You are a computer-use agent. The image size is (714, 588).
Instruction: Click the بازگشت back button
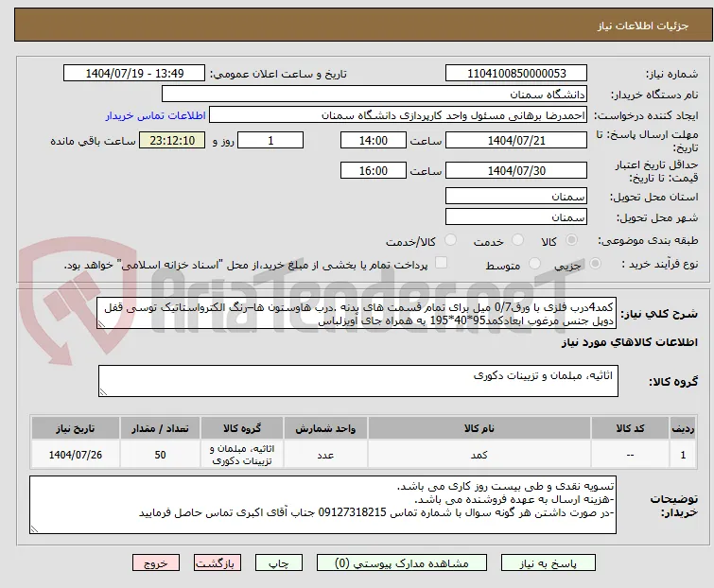218,563
